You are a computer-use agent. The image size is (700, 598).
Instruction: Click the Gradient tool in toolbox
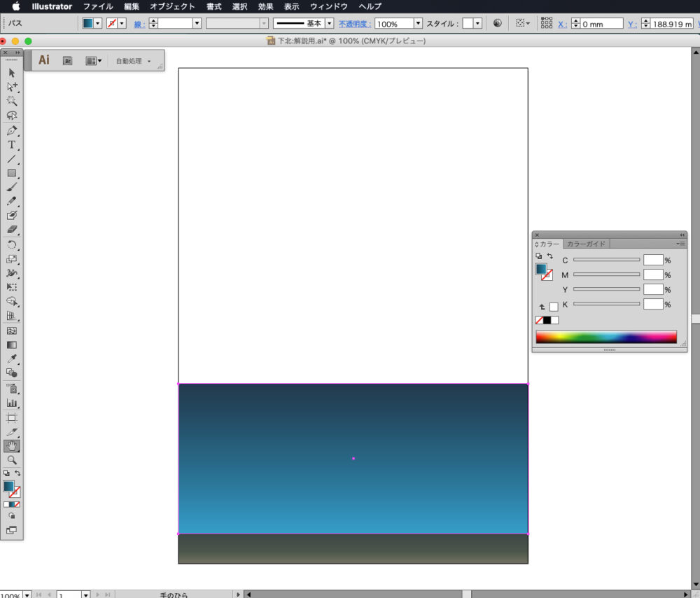point(12,345)
